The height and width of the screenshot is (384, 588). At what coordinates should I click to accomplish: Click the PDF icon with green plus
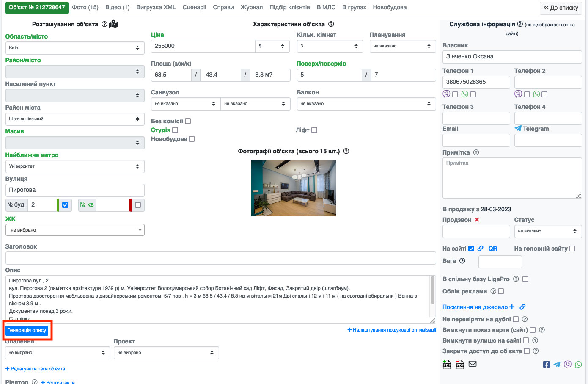pyautogui.click(x=447, y=364)
